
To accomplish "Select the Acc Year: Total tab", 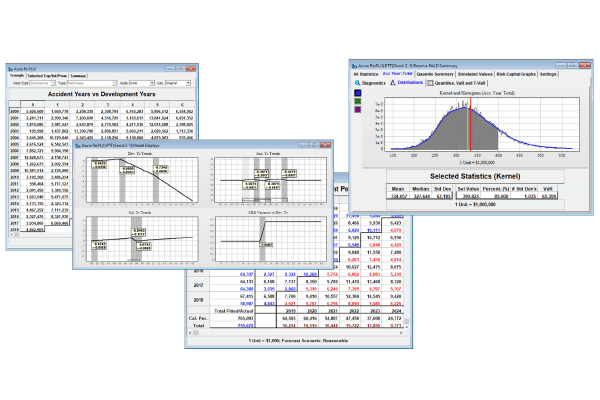I will (398, 73).
